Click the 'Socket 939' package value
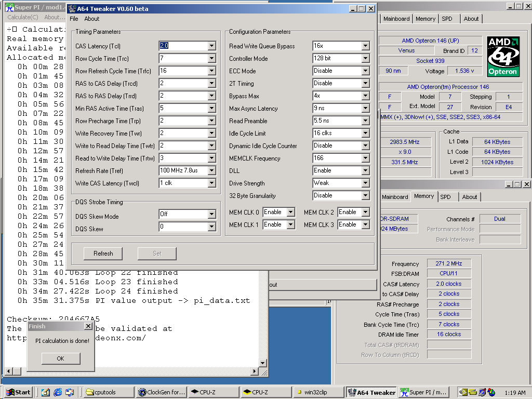This screenshot has height=399, width=532. [x=430, y=61]
